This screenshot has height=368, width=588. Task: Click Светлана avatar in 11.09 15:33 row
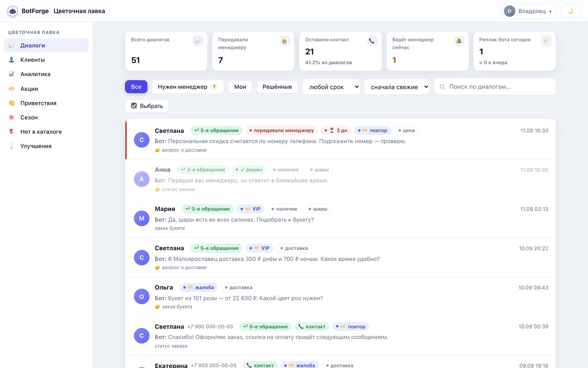[x=141, y=140]
